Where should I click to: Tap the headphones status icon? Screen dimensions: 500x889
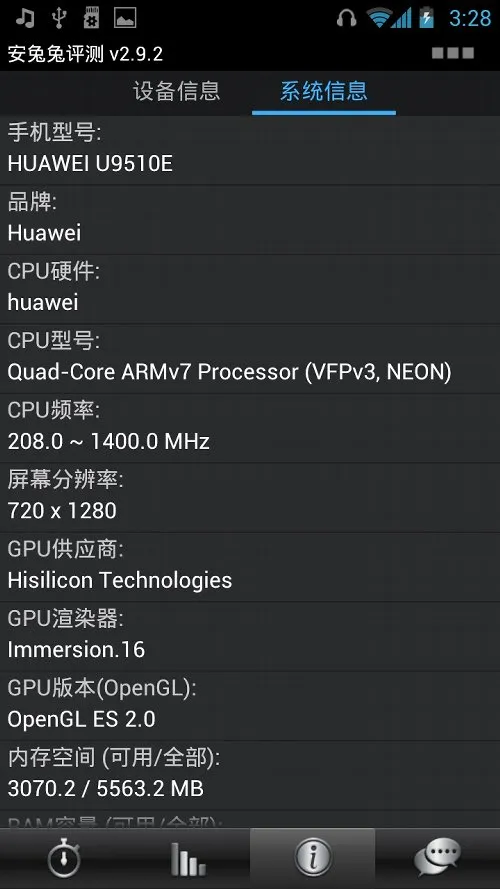pos(346,18)
